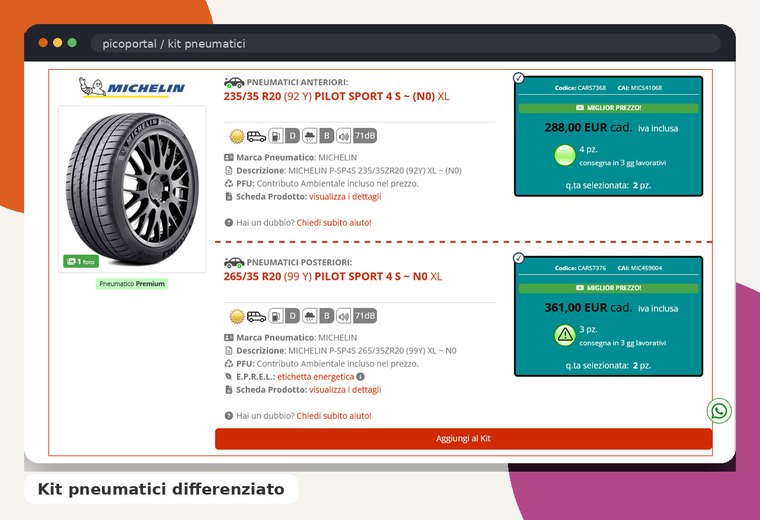Click the info icon after etichetta energetica
The image size is (760, 520).
tap(360, 377)
